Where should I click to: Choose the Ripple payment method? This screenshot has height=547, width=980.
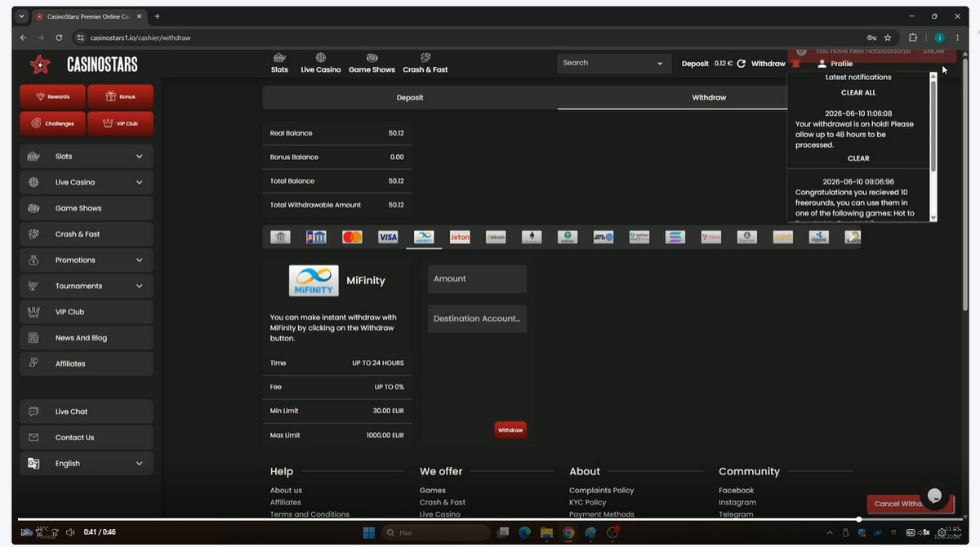pyautogui.click(x=818, y=237)
